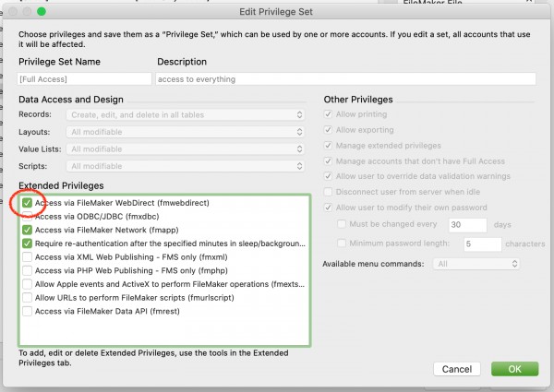Enable Access via ODBC/JDBC (fmxdbc)

coord(27,216)
